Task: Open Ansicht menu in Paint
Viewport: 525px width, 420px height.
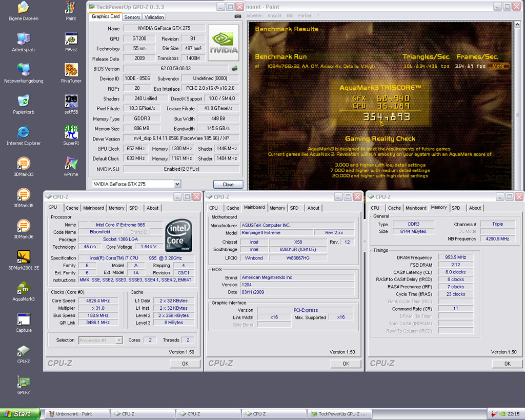Action: coord(275,16)
